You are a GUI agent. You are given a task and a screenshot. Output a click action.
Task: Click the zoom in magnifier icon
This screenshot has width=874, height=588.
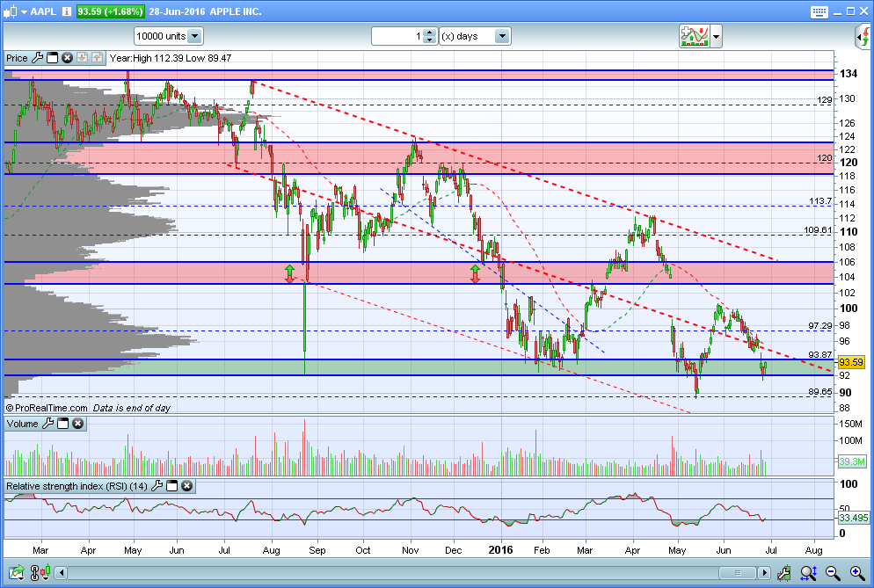[857, 572]
